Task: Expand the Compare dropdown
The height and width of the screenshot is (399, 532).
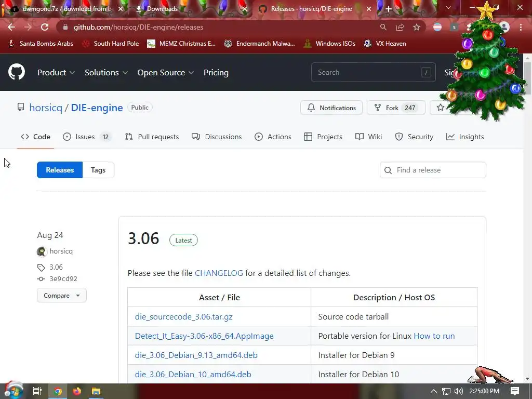Action: point(62,296)
